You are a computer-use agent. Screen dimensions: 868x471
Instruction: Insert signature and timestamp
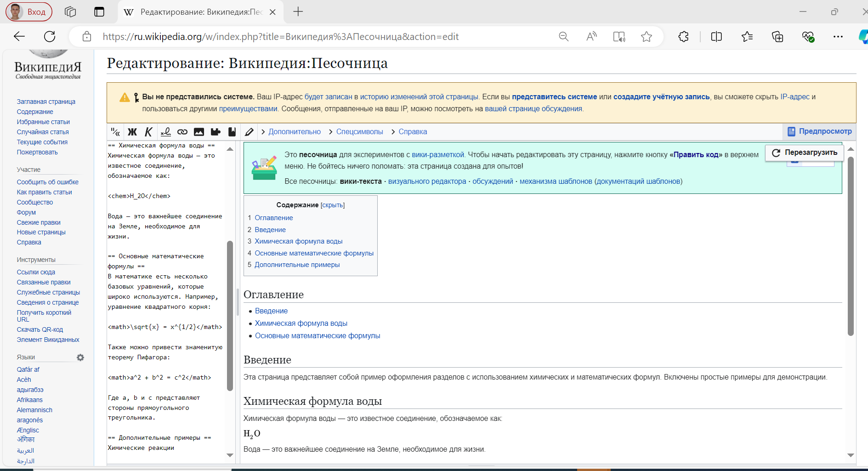165,132
